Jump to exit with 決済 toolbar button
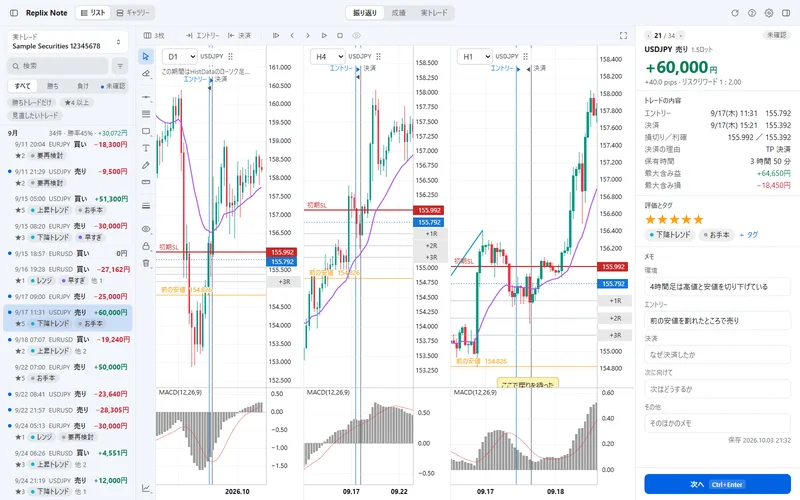The image size is (800, 500). [x=239, y=36]
